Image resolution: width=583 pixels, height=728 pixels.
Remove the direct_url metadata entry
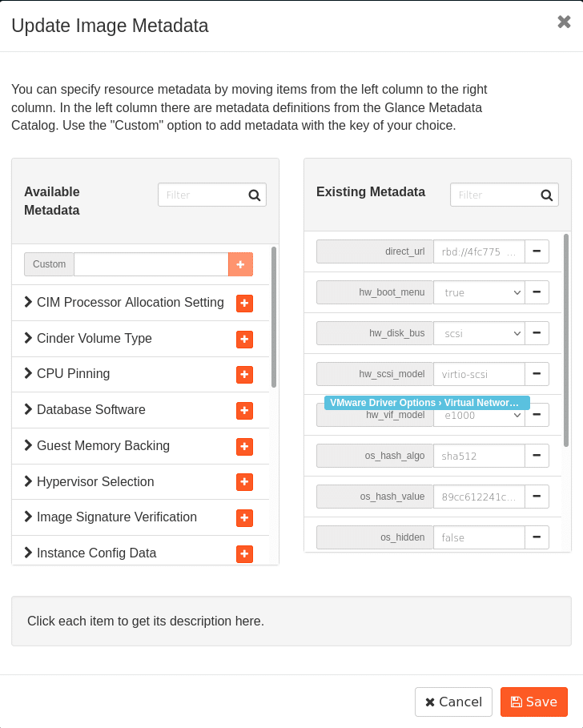tap(537, 251)
